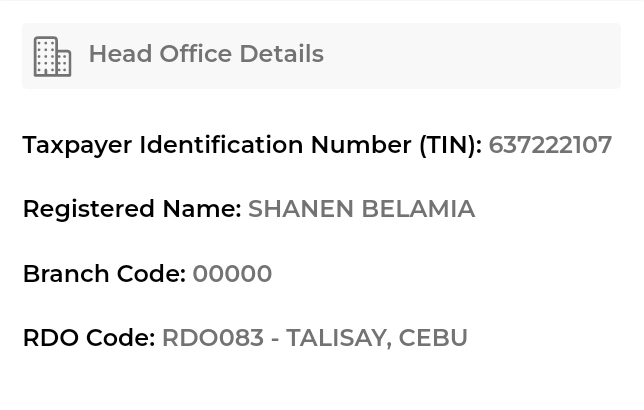Click the word Taxpayer in the TIN label
This screenshot has height=410, width=644.
point(77,145)
